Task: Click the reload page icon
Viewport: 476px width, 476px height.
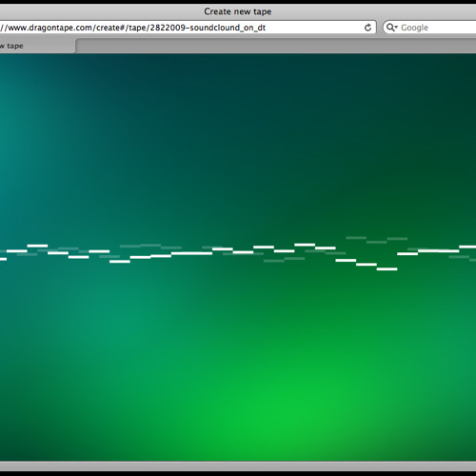Action: tap(367, 28)
